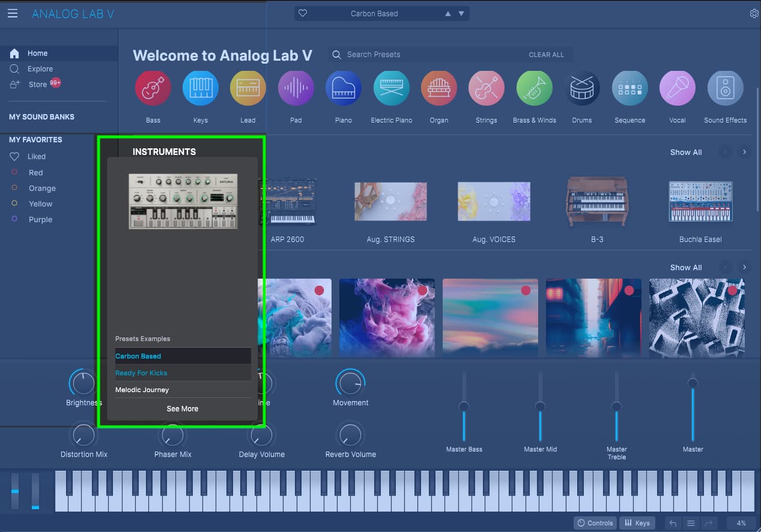Screen dimensions: 761x532
Task: Select the Vocal sound type icon
Action: [678, 88]
